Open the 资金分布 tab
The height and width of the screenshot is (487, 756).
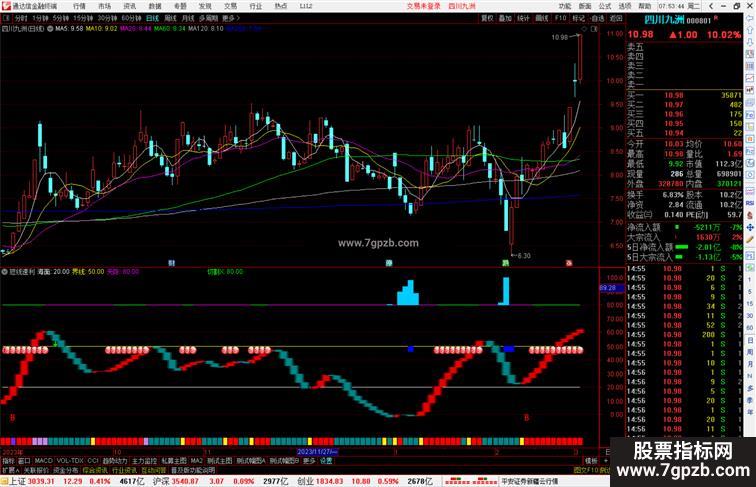[66, 470]
